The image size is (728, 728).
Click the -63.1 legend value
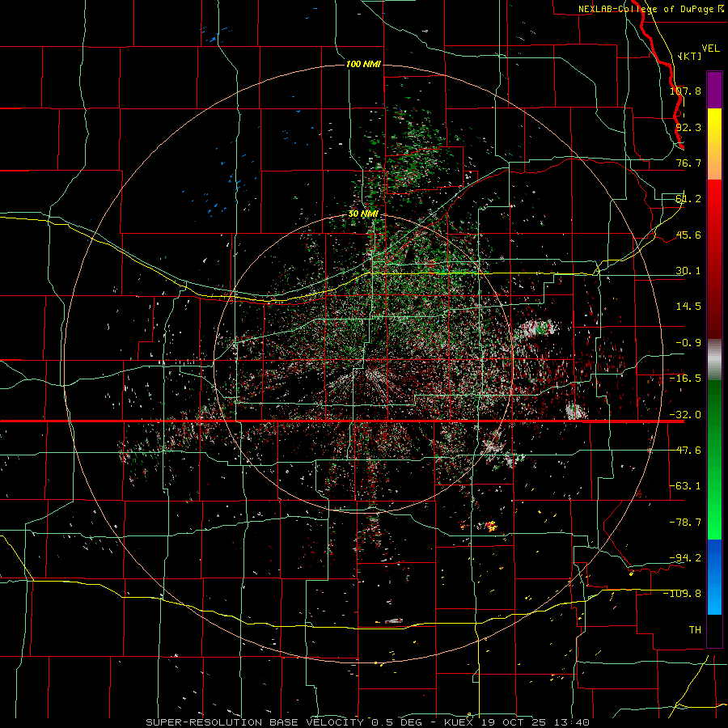pos(685,486)
